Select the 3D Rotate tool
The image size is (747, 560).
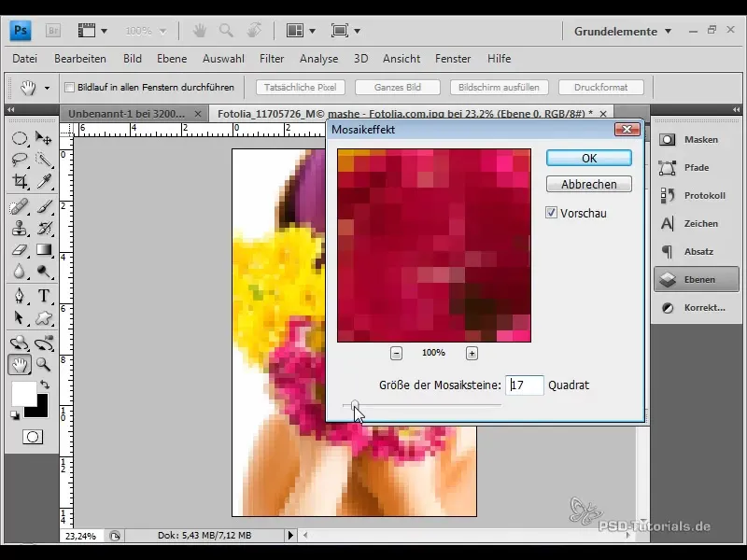tap(19, 343)
